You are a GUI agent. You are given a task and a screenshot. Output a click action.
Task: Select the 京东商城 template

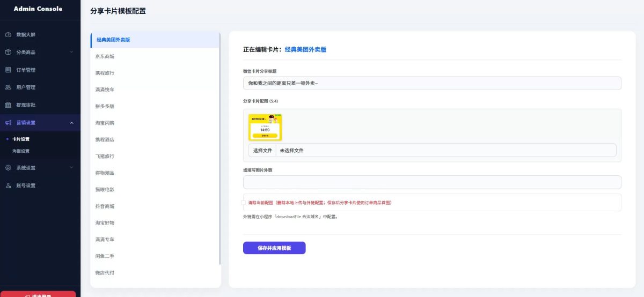point(155,56)
